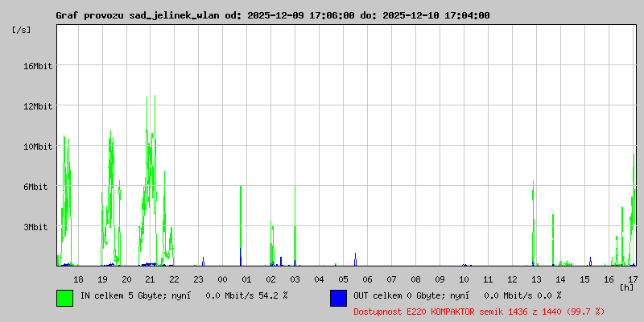Click the '16Mbit' y-axis label
This screenshot has height=322, width=644.
tap(38, 66)
